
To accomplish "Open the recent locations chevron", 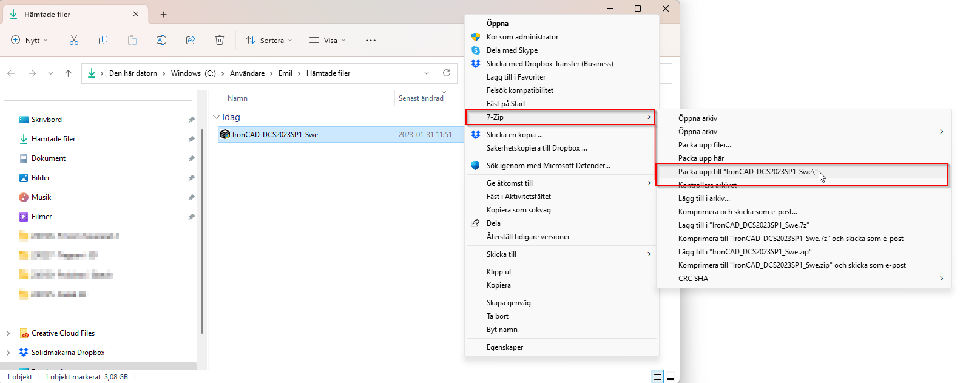I will click(50, 73).
